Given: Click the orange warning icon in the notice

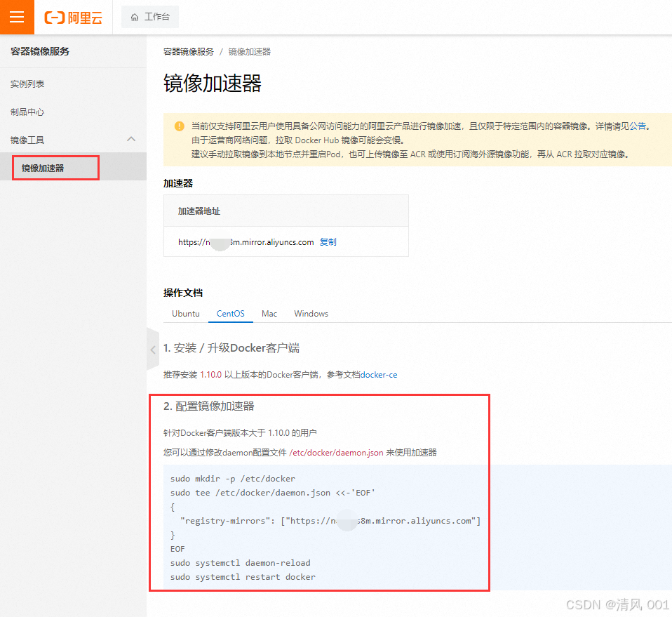Looking at the screenshot, I should [x=179, y=126].
